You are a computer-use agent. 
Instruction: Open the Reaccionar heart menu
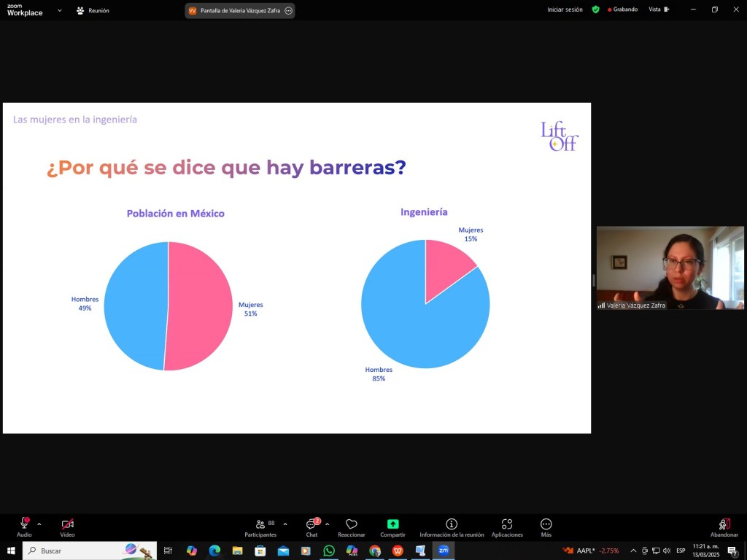pyautogui.click(x=351, y=524)
